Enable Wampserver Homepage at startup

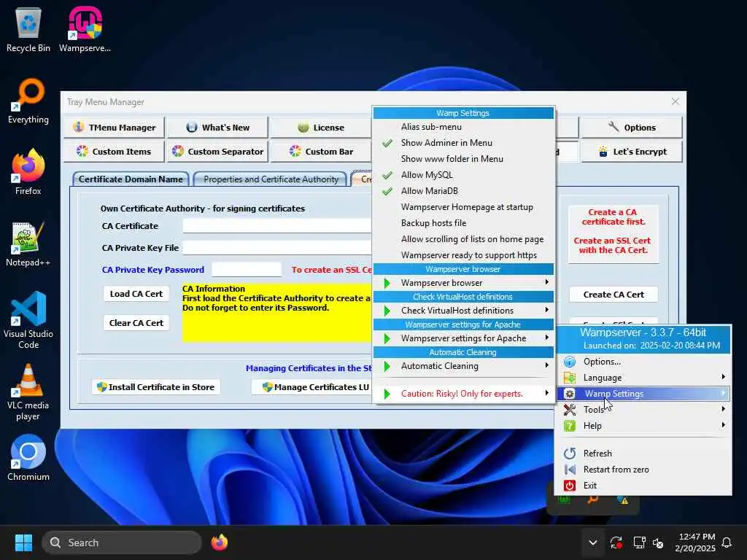(463, 207)
